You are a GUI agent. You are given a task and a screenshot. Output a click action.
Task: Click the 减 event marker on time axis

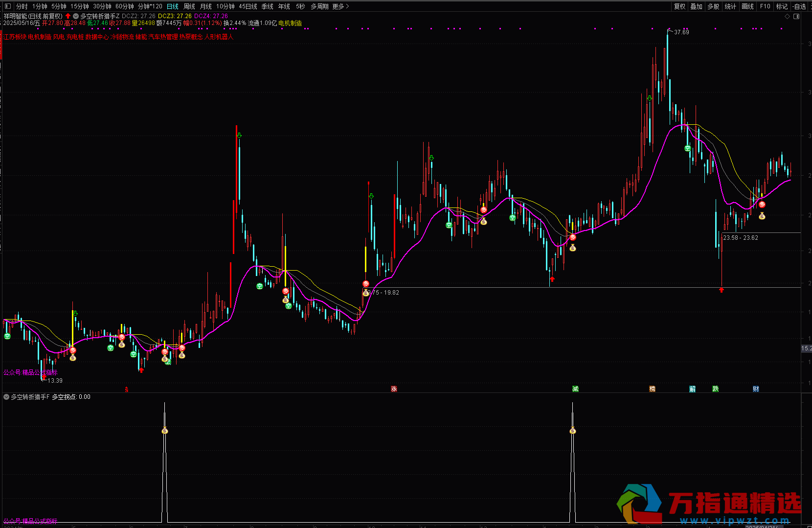coord(576,389)
